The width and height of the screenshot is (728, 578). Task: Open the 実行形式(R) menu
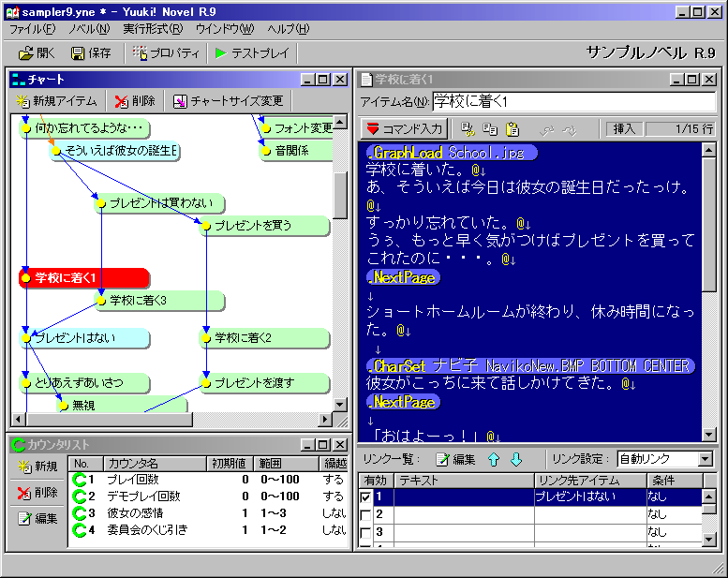point(153,29)
